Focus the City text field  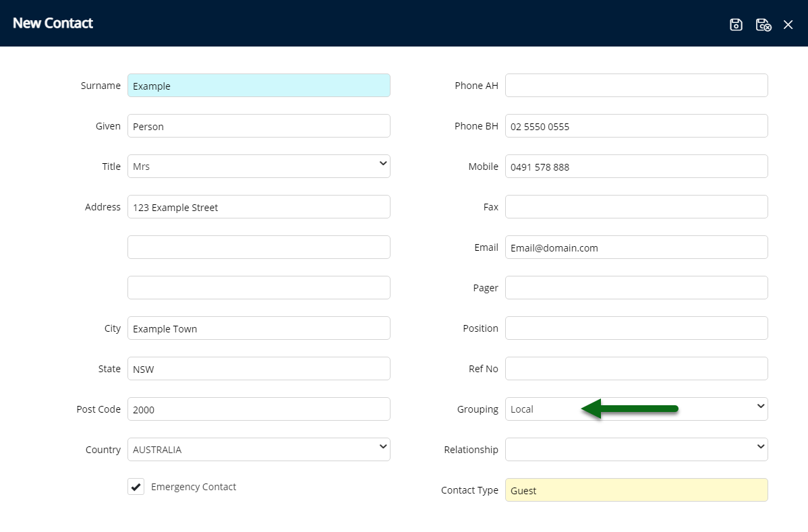(258, 328)
